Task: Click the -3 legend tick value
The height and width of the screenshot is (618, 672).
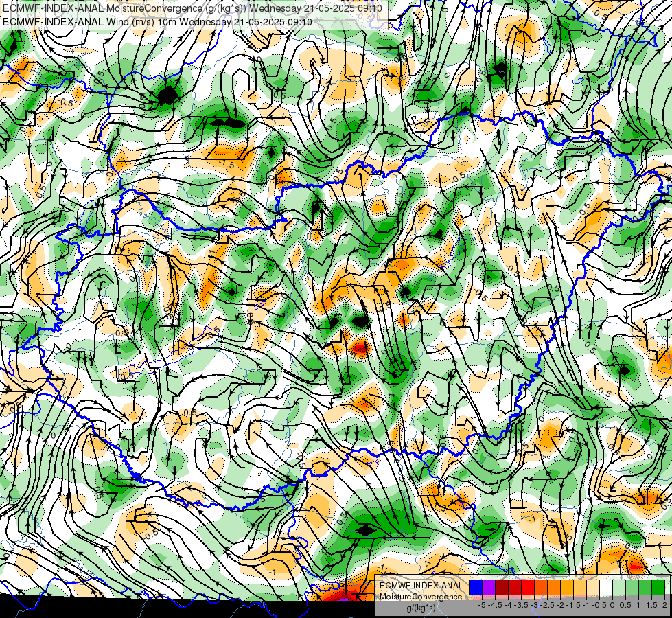Action: click(x=534, y=605)
